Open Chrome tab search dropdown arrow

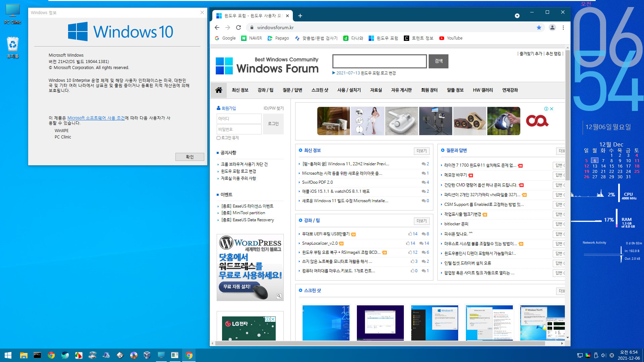pos(517,16)
